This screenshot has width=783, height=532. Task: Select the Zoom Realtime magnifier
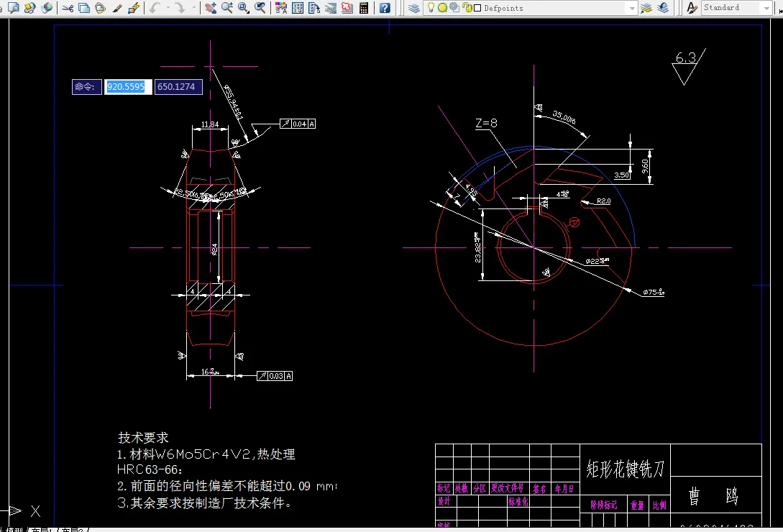tap(227, 7)
